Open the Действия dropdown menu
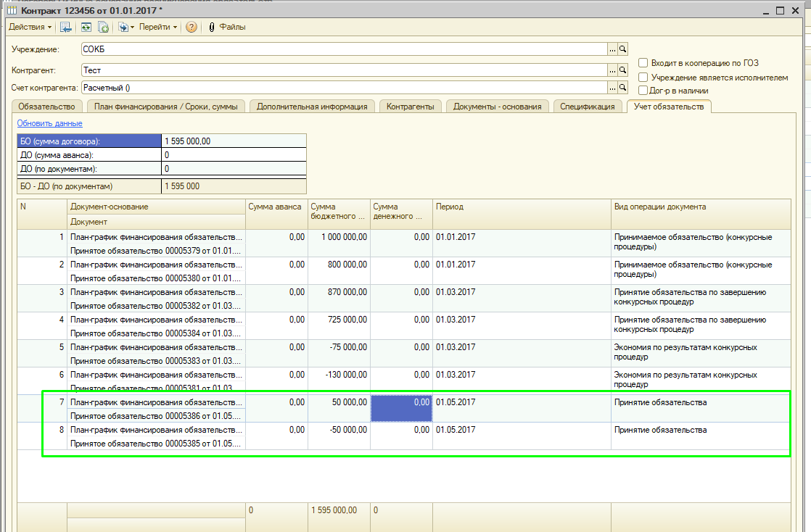The image size is (811, 532). [30, 27]
